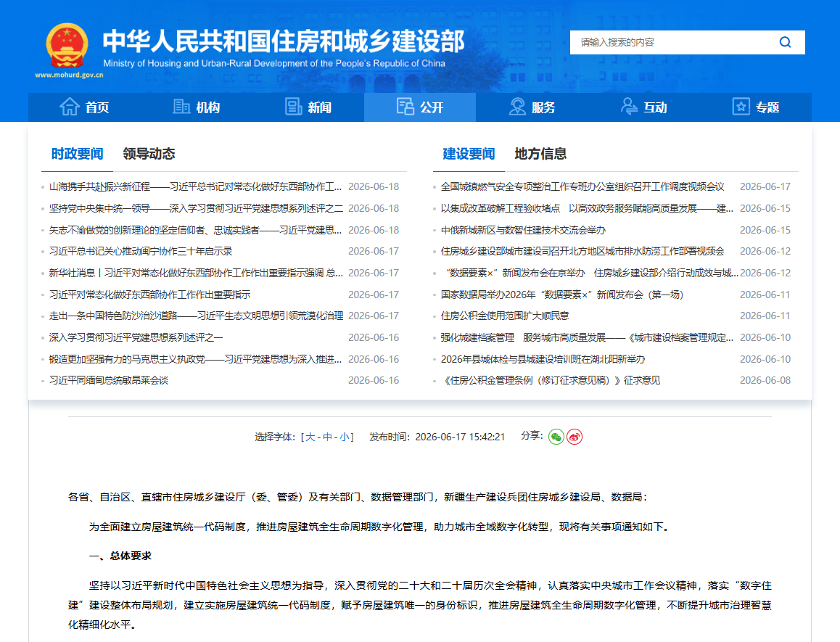This screenshot has width=840, height=642.
Task: Open the 首页 navigation item
Action: tap(85, 107)
